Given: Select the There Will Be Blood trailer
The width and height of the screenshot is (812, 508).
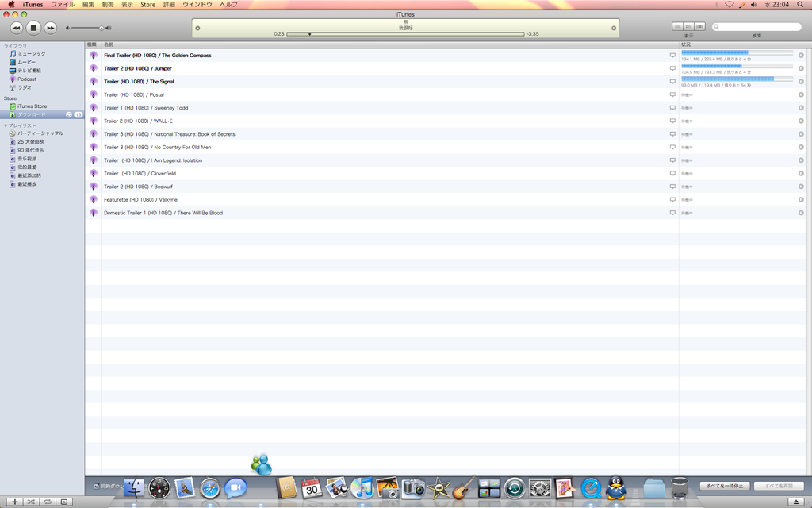Looking at the screenshot, I should [x=446, y=213].
